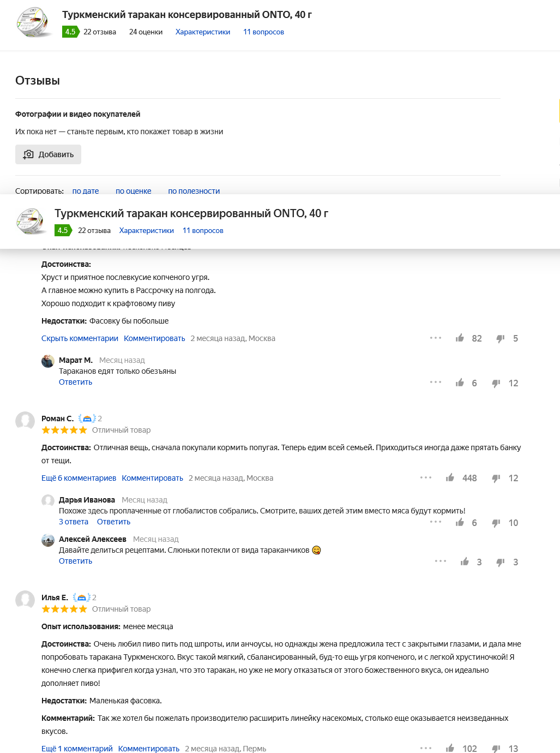Show 3 ответа under Daria Ivanova's comment
The width and height of the screenshot is (560, 753).
(74, 522)
